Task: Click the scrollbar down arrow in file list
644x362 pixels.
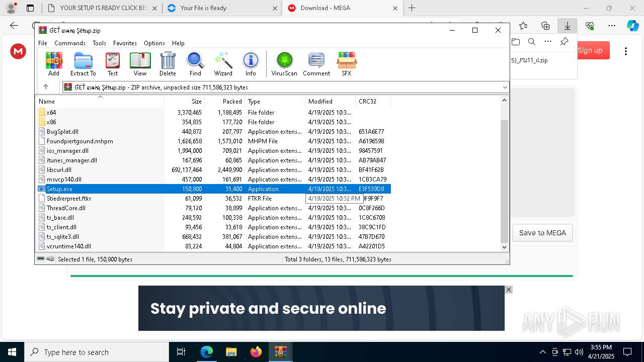Action: tap(505, 247)
